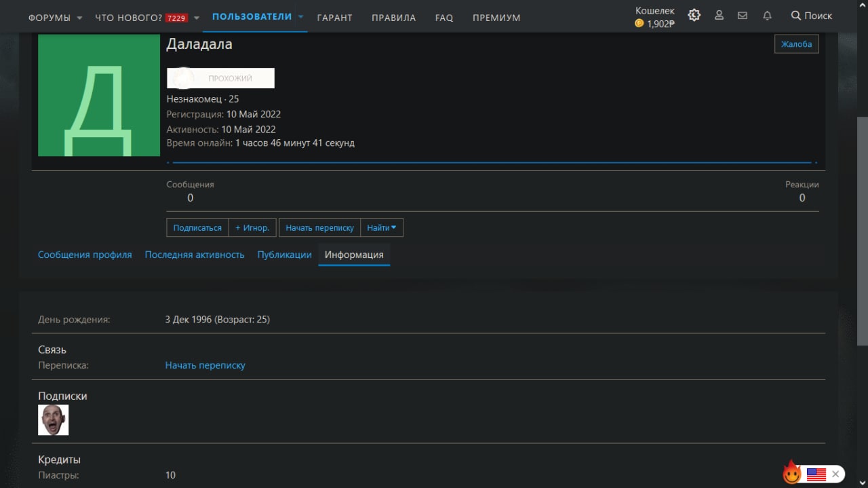Switch to Публикации tab
Viewport: 868px width, 488px height.
284,255
